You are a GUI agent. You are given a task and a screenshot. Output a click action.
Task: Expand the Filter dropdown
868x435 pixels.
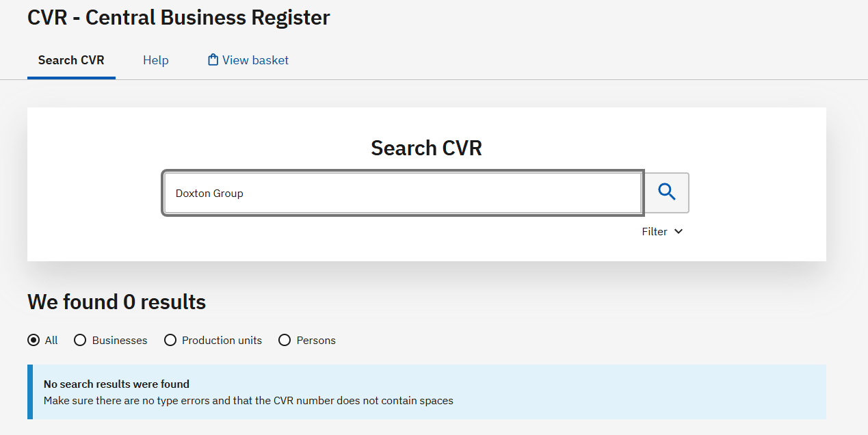point(655,231)
